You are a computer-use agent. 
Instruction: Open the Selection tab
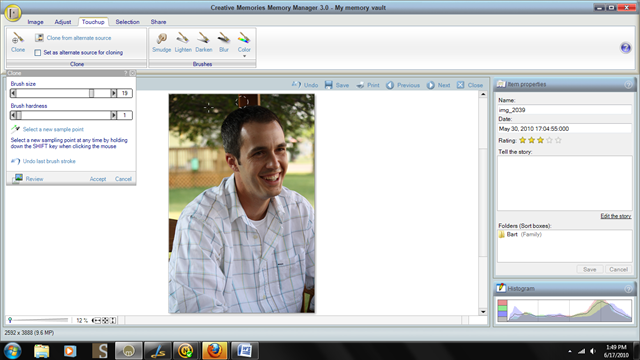[x=127, y=22]
